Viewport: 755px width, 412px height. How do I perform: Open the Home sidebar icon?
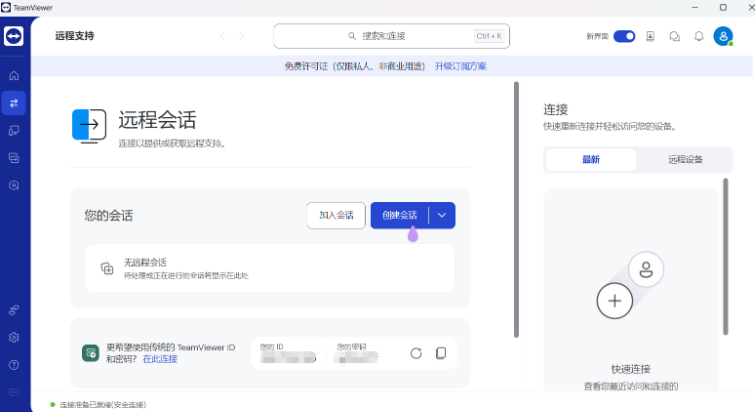coord(14,76)
